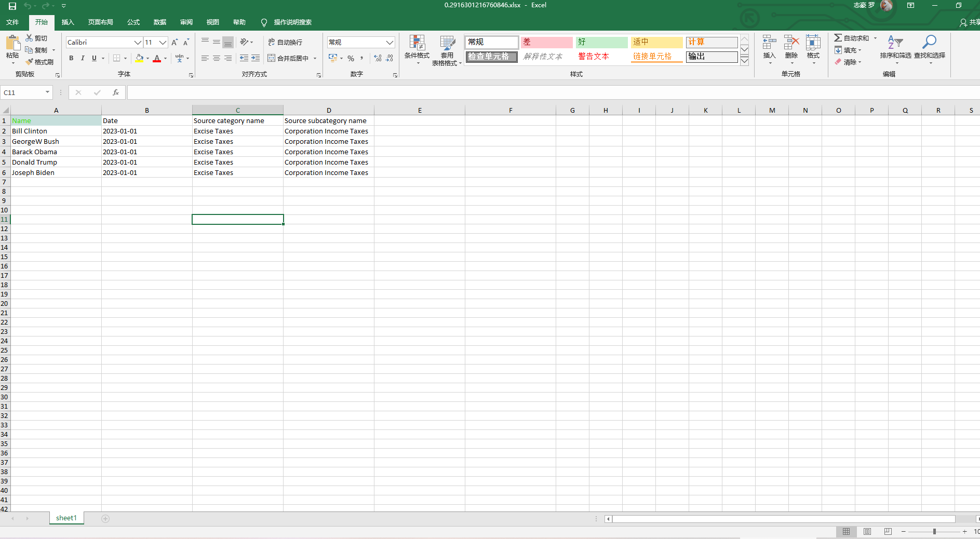This screenshot has height=539, width=980.
Task: Decrease font size with small A icon
Action: 186,42
